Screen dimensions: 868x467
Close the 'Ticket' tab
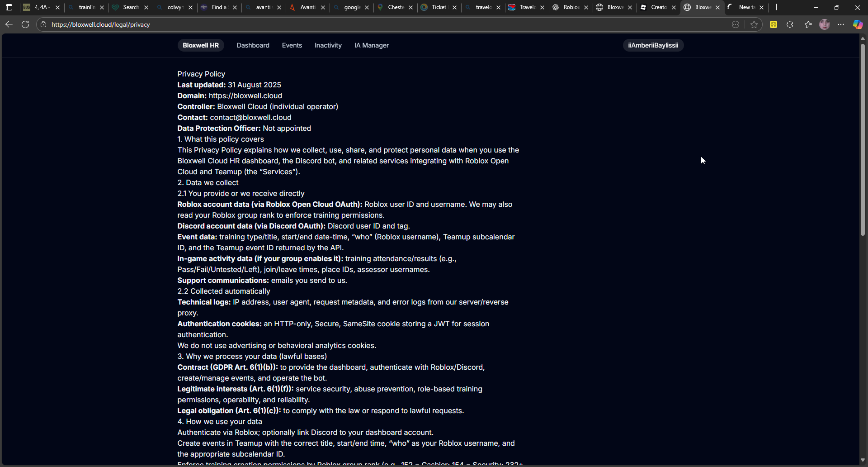454,8
